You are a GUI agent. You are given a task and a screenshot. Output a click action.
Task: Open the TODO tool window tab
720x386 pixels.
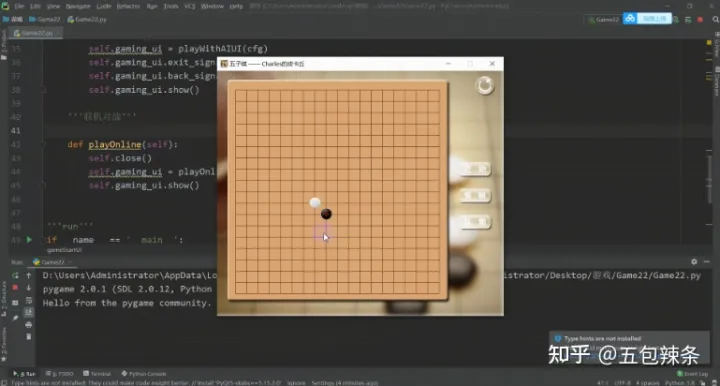click(x=60, y=374)
